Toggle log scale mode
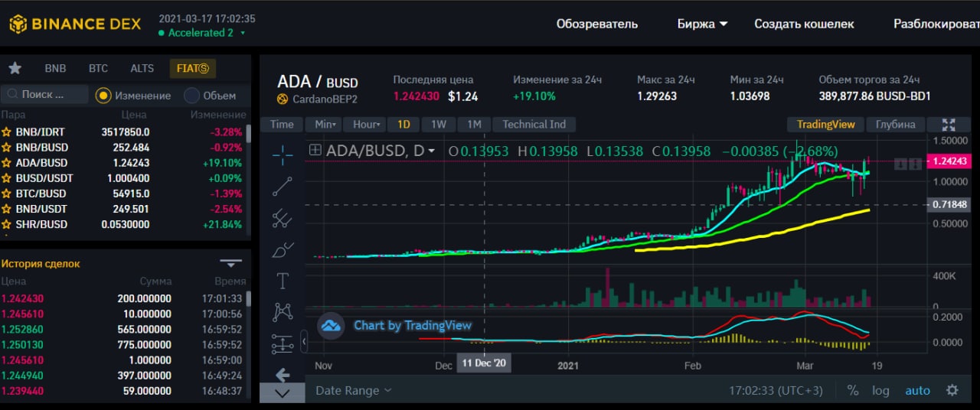Viewport: 980px width, 410px height. [x=880, y=390]
